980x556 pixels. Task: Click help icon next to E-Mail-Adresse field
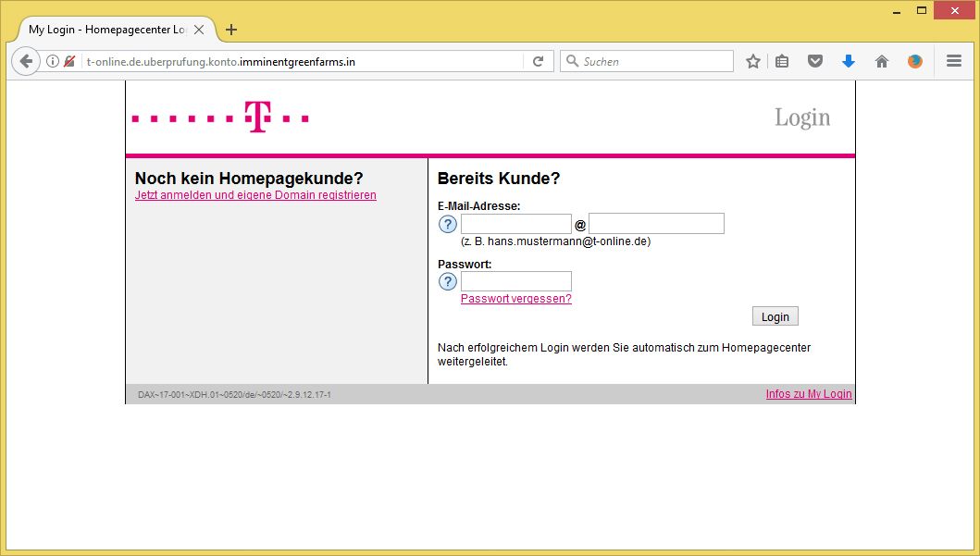pos(448,224)
